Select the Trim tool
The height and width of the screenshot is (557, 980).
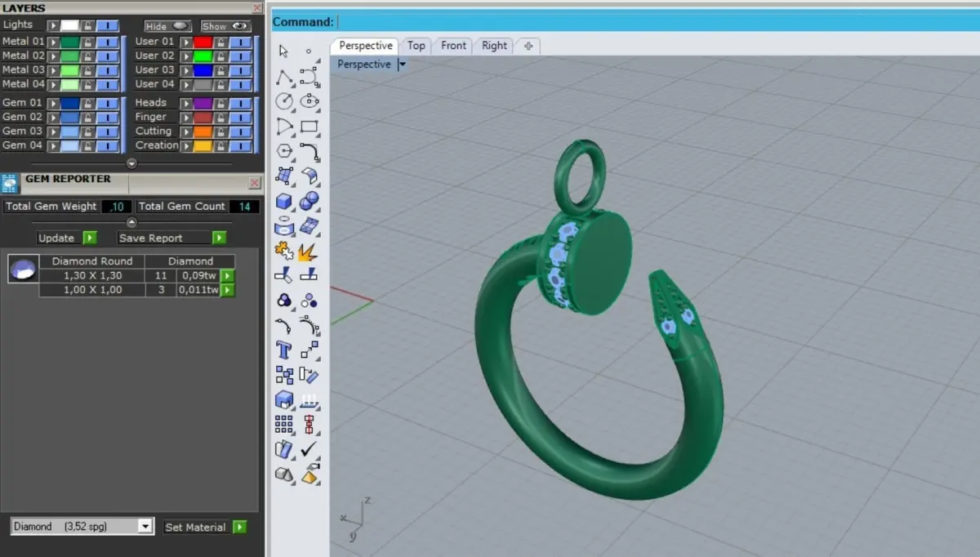284,275
